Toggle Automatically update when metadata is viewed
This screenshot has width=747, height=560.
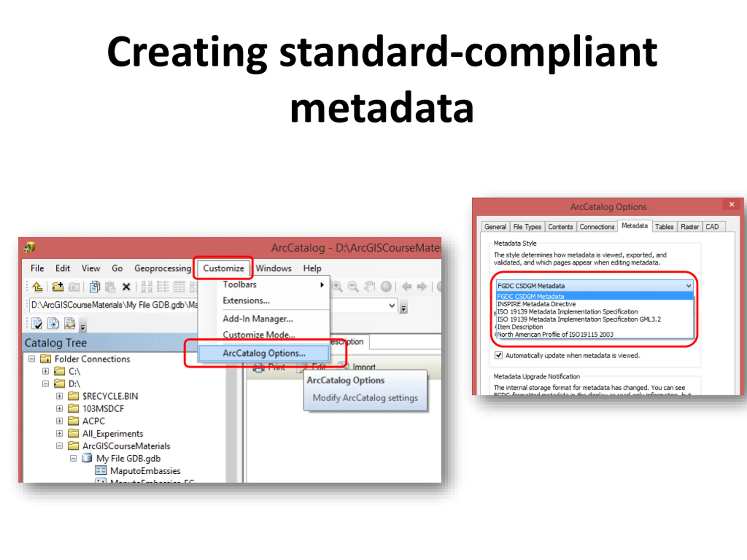tap(498, 355)
